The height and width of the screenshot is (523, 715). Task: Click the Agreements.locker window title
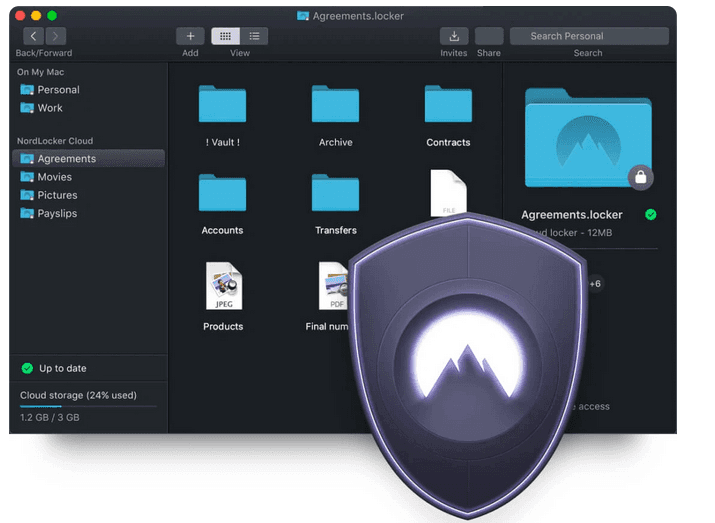point(358,16)
